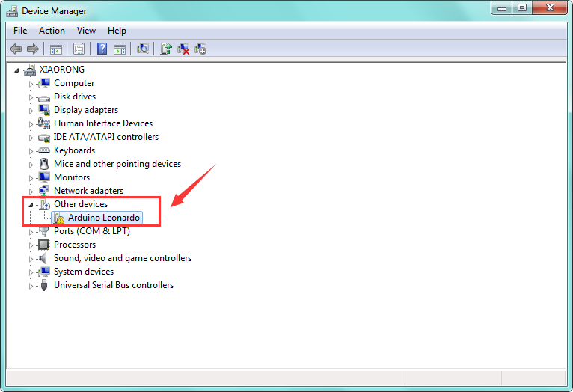
Task: Click the Processors chip icon
Action: (44, 245)
